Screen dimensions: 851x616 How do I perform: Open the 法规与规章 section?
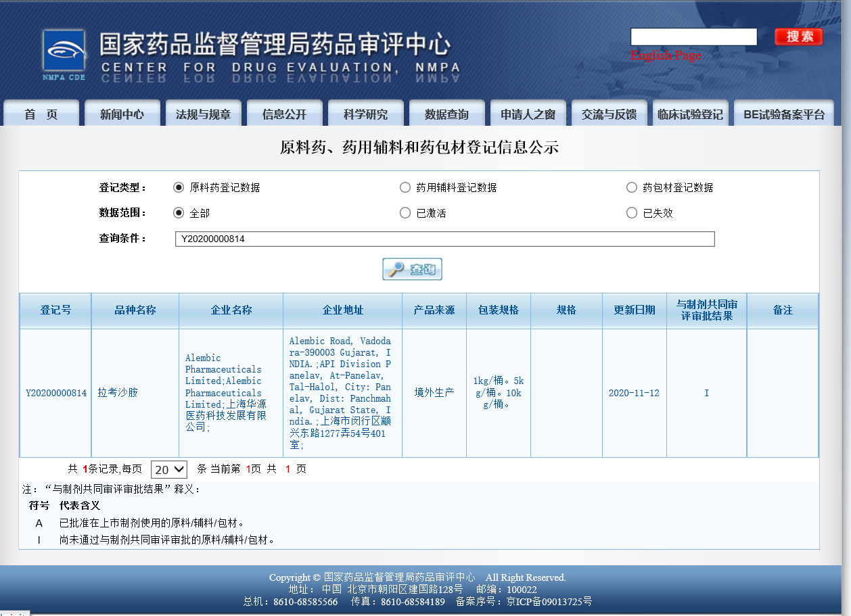(x=203, y=113)
